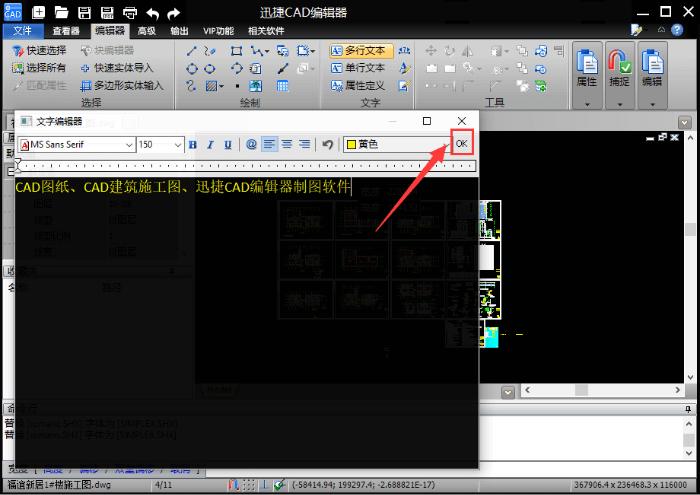Viewport: 700px width, 495px height.
Task: Insert image using the picture icon
Action: [256, 86]
